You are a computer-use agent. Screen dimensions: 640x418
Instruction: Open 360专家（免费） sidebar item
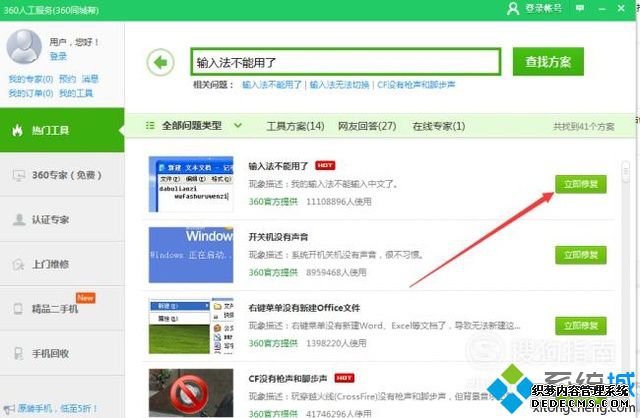(62, 175)
